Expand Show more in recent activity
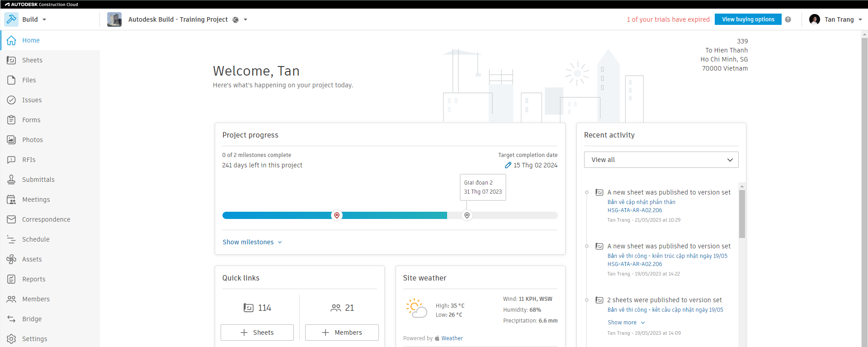Viewport: 868px width, 347px height. pos(626,323)
